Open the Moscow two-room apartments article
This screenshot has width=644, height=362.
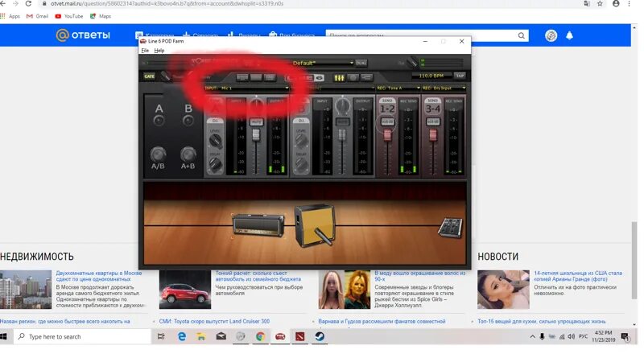click(98, 276)
